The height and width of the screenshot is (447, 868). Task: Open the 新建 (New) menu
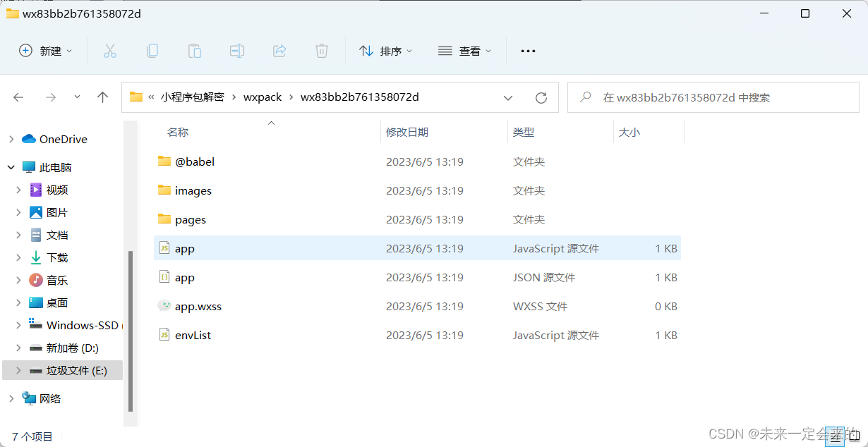click(45, 50)
